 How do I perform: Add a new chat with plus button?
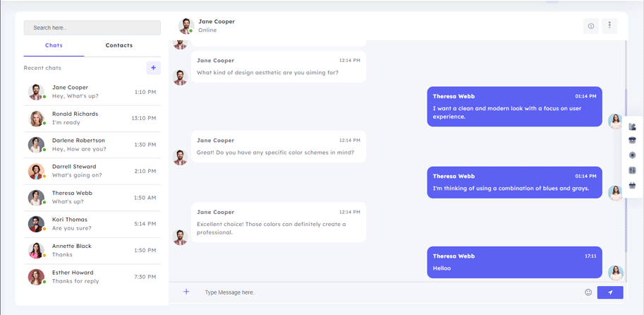point(153,68)
